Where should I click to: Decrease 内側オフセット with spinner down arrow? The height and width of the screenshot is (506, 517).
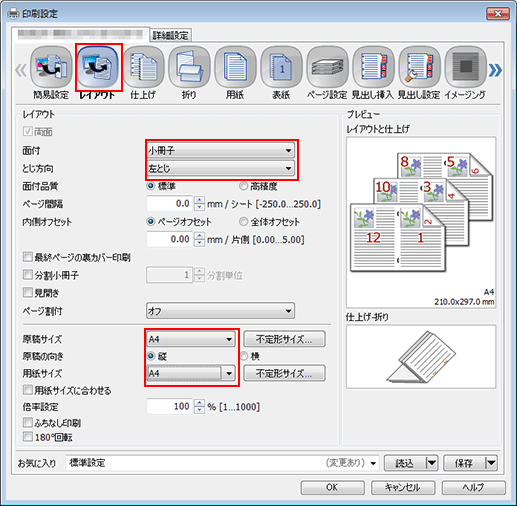(x=199, y=243)
